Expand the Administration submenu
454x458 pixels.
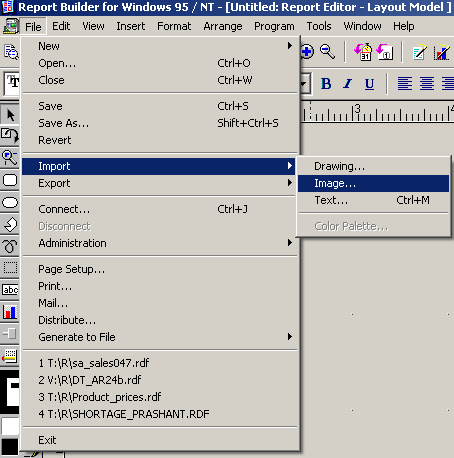pyautogui.click(x=159, y=243)
